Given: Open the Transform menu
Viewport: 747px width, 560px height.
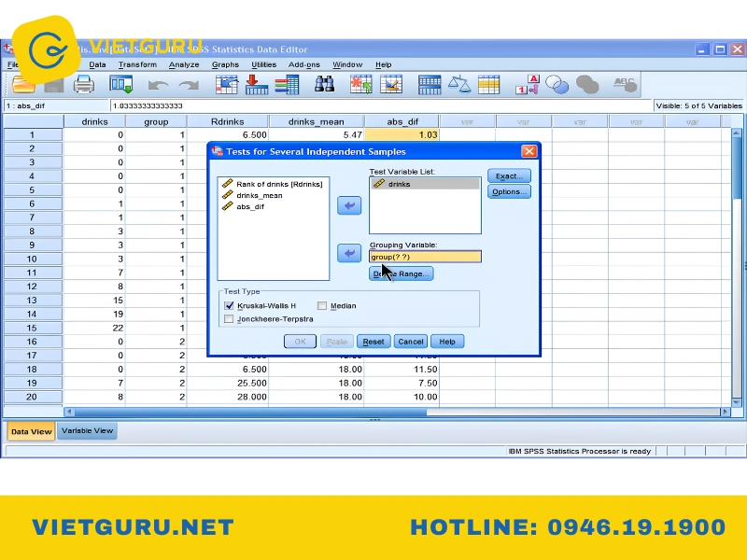Looking at the screenshot, I should click(x=137, y=64).
